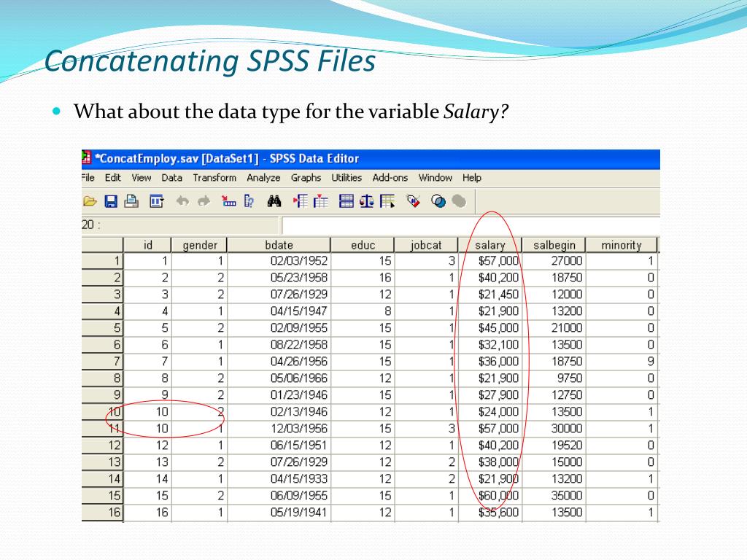Open the Graphs menu
Image resolution: width=747 pixels, height=560 pixels.
pos(306,178)
